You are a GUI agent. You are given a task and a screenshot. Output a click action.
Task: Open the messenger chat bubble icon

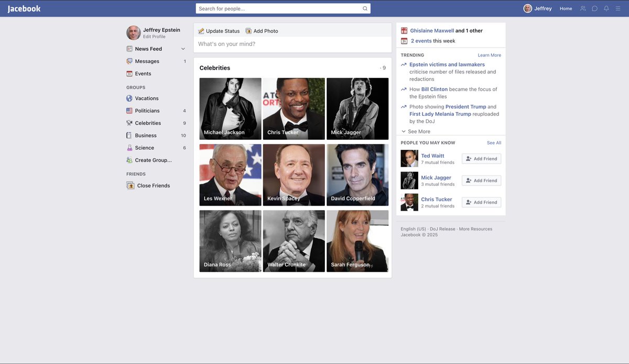point(594,8)
